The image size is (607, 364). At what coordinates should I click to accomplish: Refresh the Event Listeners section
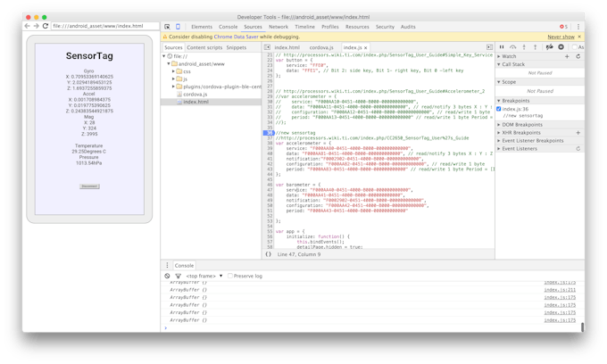click(578, 148)
